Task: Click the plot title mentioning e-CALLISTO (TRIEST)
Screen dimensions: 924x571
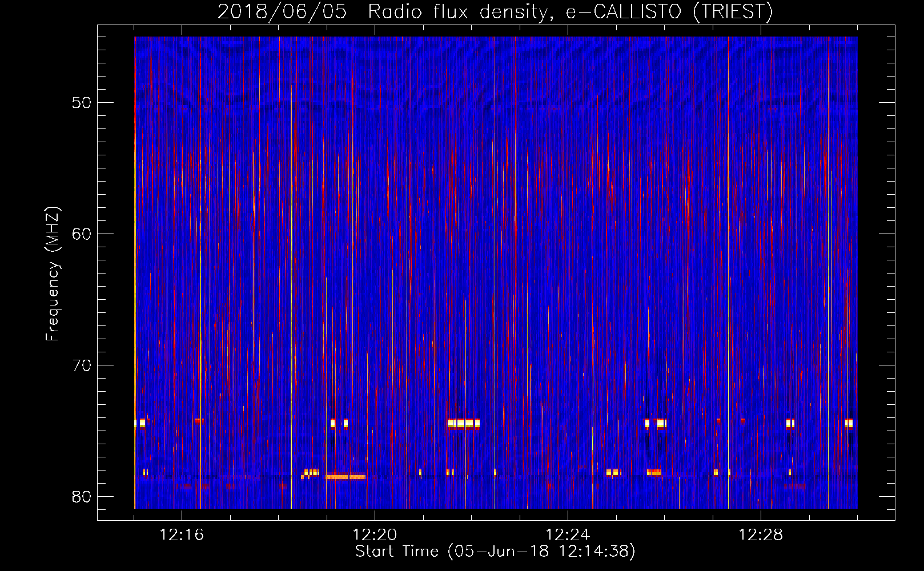Action: pyautogui.click(x=495, y=11)
